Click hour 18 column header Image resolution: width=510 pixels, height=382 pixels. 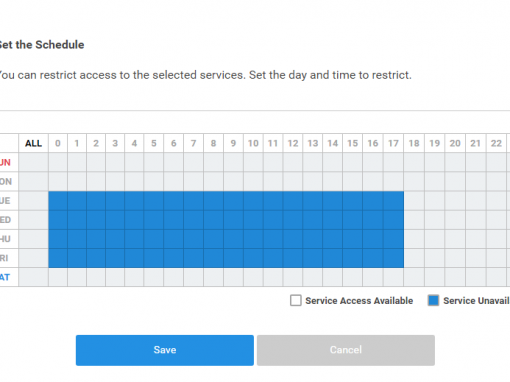pos(414,143)
